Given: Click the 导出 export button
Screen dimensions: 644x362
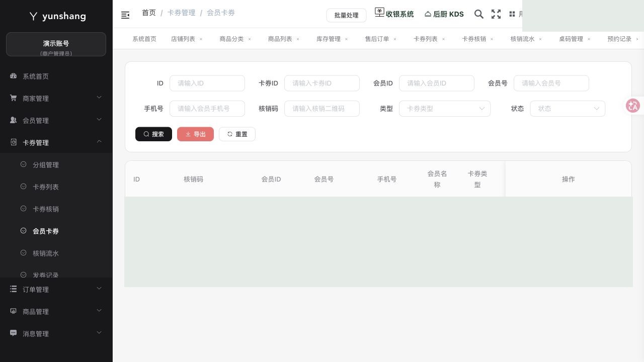Looking at the screenshot, I should (195, 134).
